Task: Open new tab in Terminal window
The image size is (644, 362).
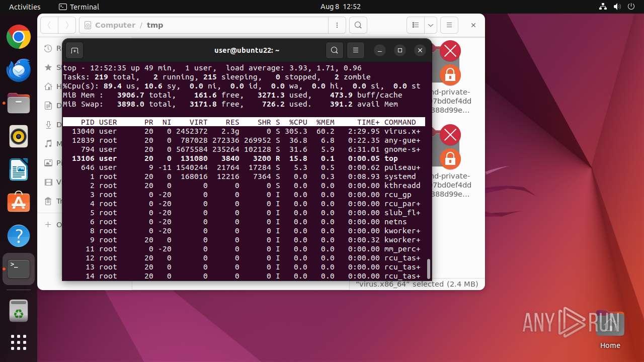Action: (x=74, y=50)
